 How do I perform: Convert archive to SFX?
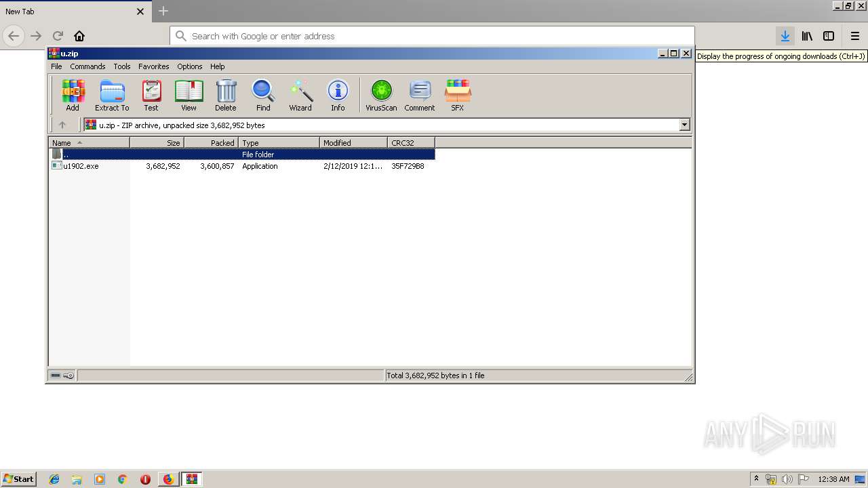click(458, 95)
